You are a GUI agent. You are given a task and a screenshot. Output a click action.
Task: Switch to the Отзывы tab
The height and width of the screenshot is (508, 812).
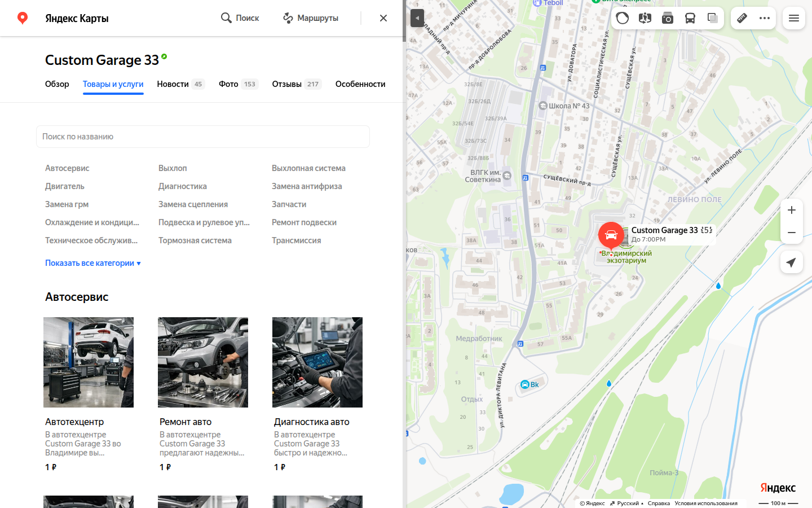297,84
